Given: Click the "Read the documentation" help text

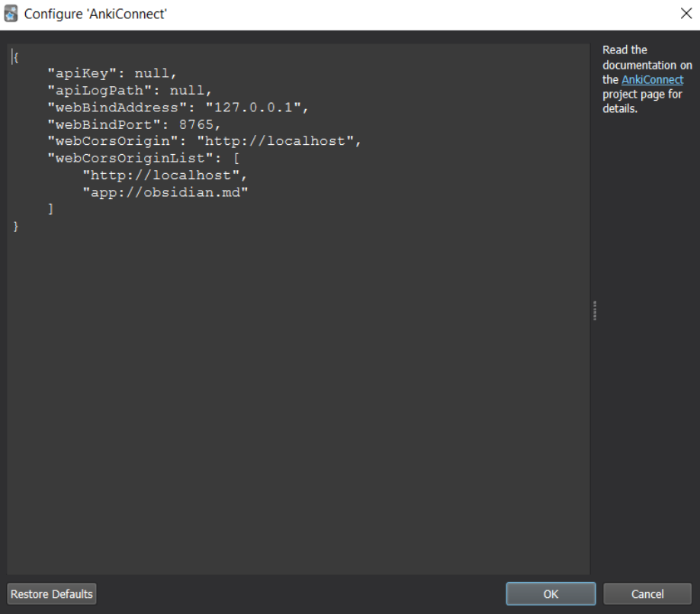Looking at the screenshot, I should (x=647, y=79).
